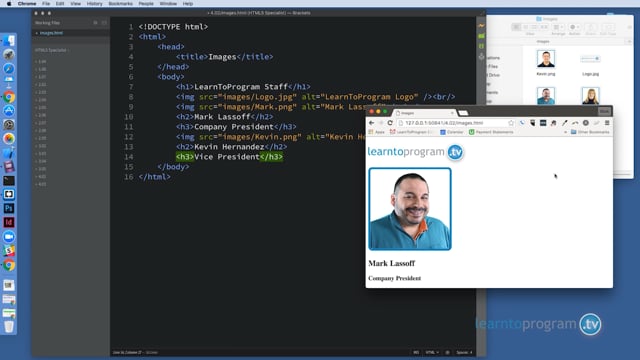Click the eyedropper extension icon in Chrome
The image size is (640, 360).
tap(564, 123)
